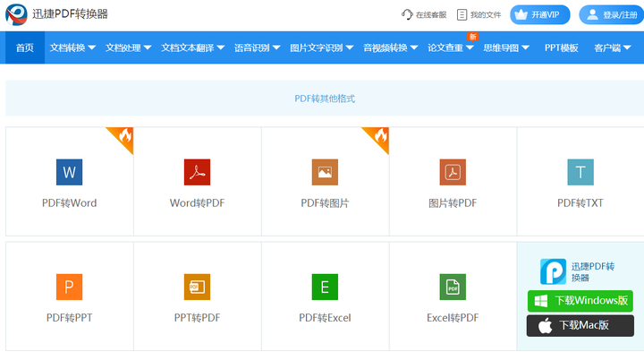Click the headset icon for 在线客服
644x352 pixels.
[x=407, y=14]
